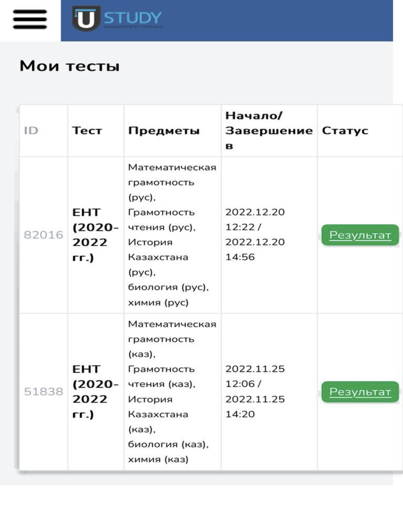
Task: Click the 2022.11.25 12:06 date cell
Action: coord(255,391)
